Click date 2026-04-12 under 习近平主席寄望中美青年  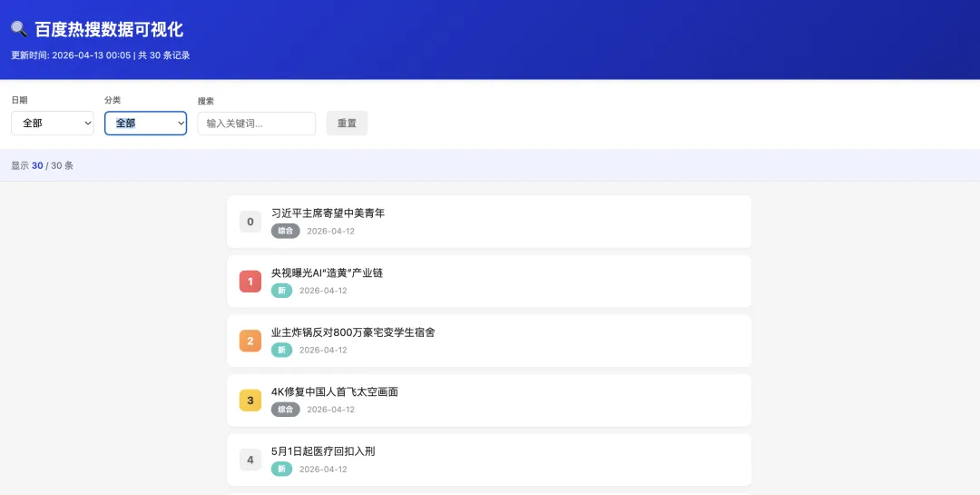pos(330,231)
